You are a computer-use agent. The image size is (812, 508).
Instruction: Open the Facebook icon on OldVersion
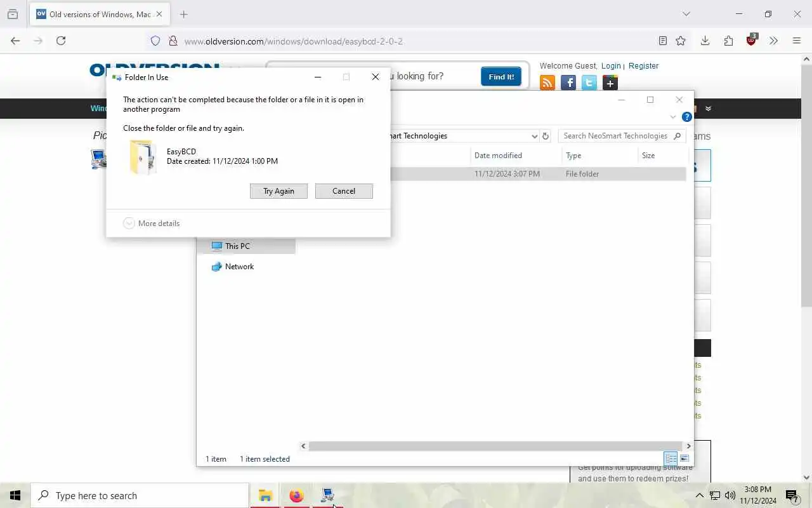coord(568,83)
